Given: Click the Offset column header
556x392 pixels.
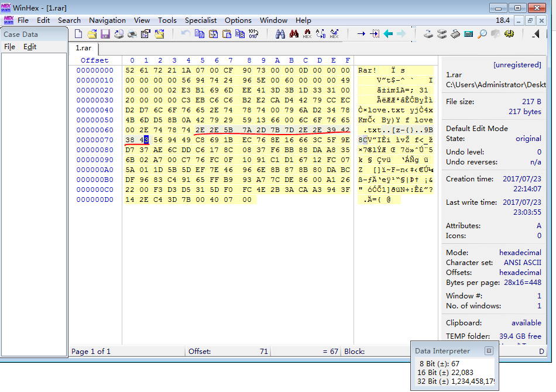Looking at the screenshot, I should 94,60.
